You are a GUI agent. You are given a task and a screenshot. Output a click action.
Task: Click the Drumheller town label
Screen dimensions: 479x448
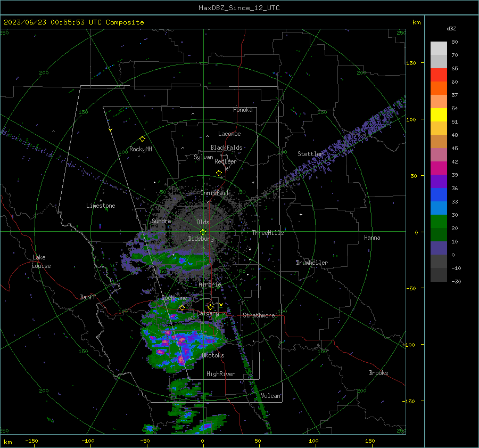click(x=311, y=263)
